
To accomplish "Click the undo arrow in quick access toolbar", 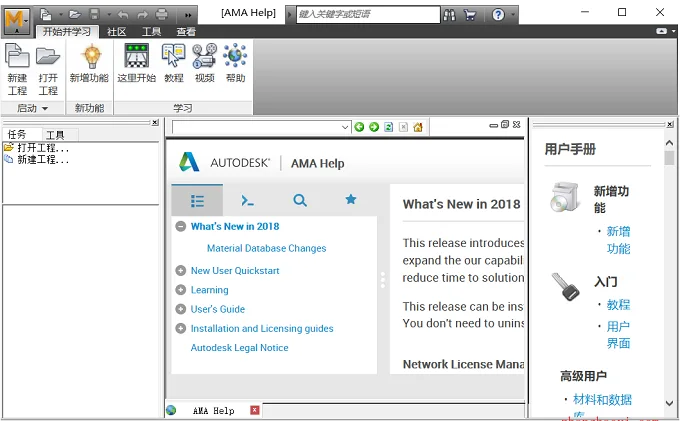I will tap(123, 15).
